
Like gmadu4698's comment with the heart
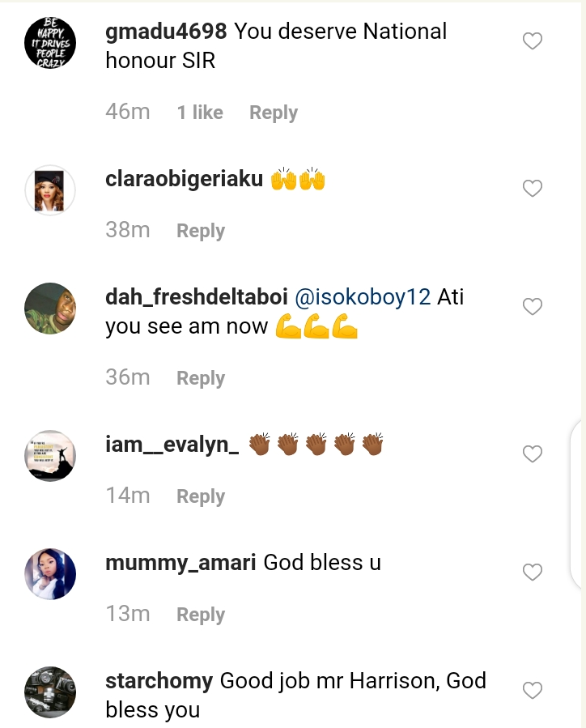[x=532, y=41]
